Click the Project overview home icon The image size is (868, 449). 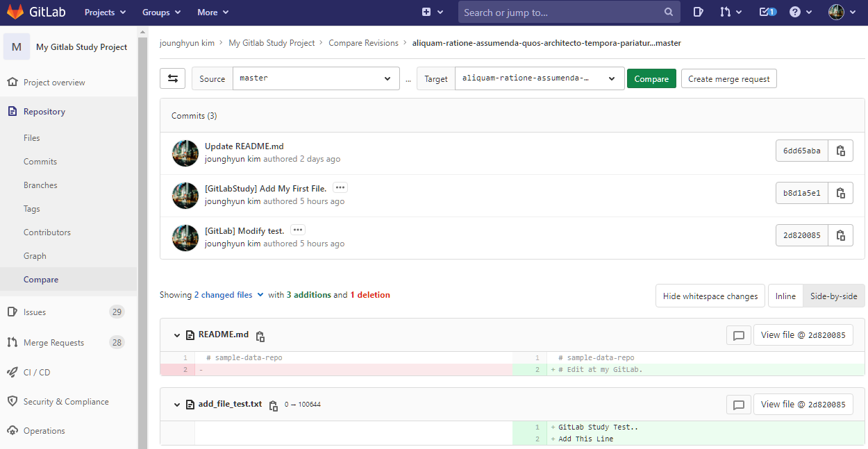(x=12, y=82)
